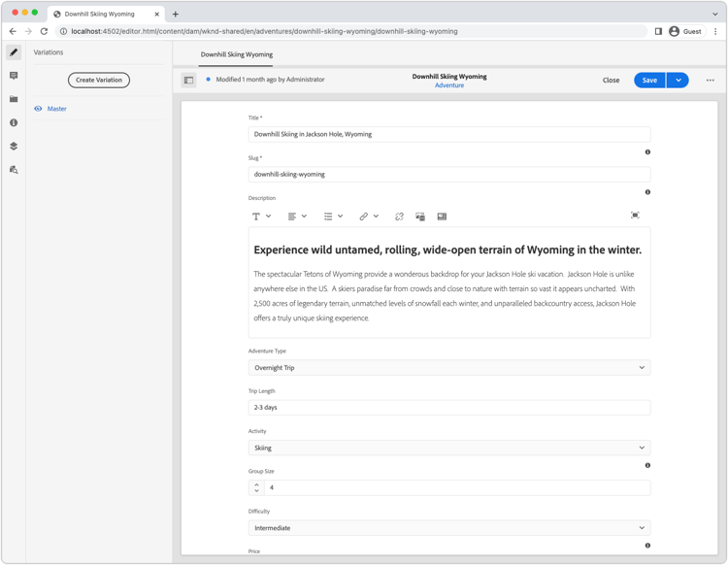Expand the Difficulty Intermediate dropdown
This screenshot has width=728, height=565.
[449, 528]
